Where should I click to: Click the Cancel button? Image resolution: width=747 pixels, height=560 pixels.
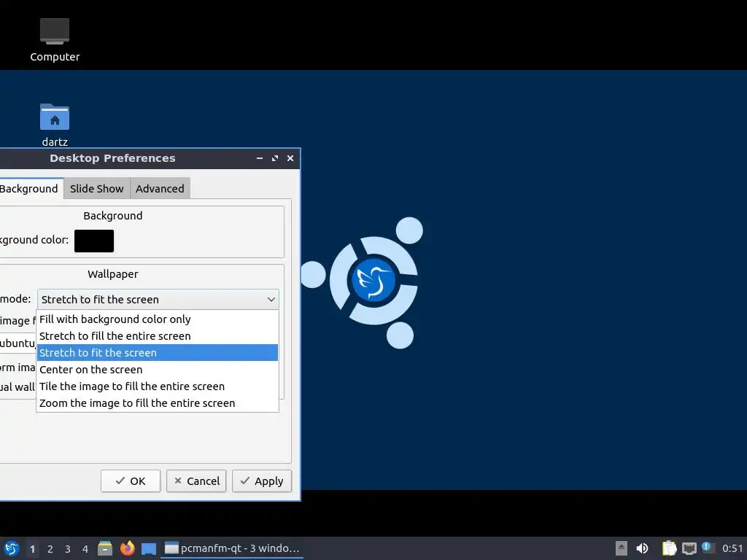coord(196,481)
